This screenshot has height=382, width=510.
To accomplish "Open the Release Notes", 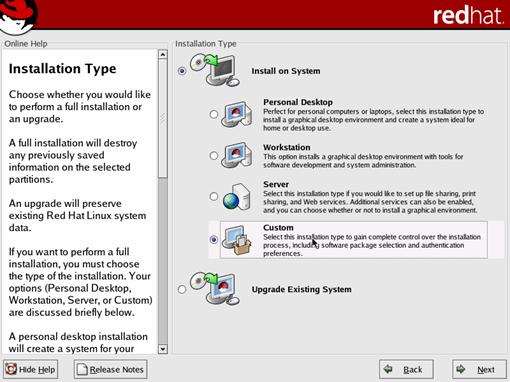I will (x=110, y=369).
